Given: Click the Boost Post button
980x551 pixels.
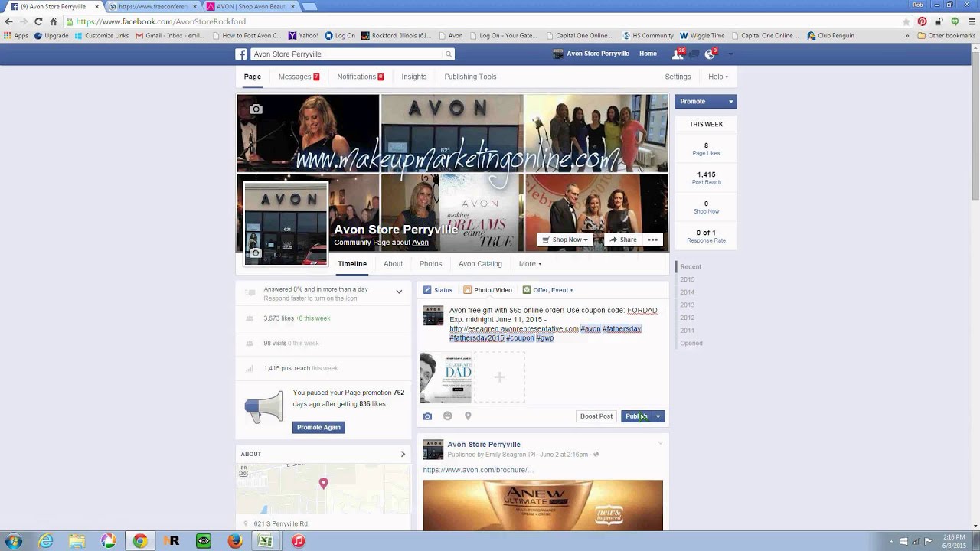Looking at the screenshot, I should coord(596,416).
